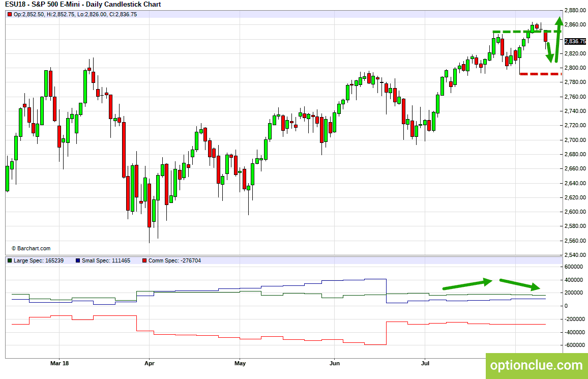Screen dimensions: 588x379
Task: Click the falling green arrow in indicator panel
Action: (x=520, y=284)
